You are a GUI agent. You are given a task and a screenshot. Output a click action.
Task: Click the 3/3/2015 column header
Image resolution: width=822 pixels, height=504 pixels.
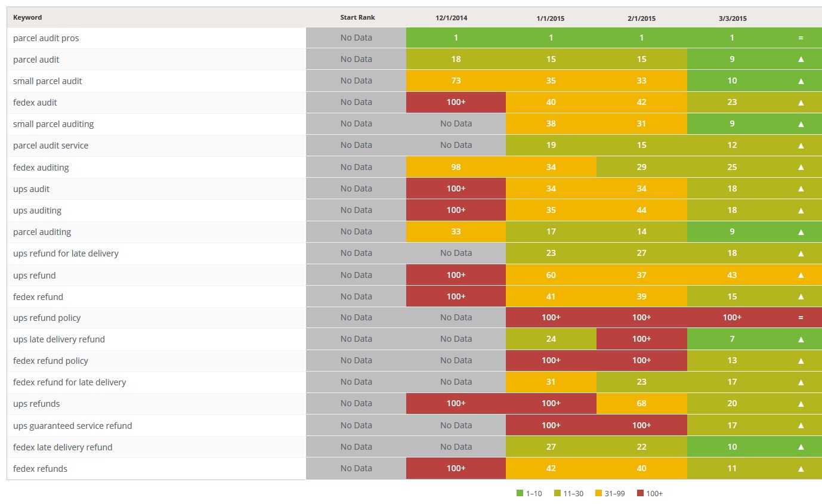(733, 18)
